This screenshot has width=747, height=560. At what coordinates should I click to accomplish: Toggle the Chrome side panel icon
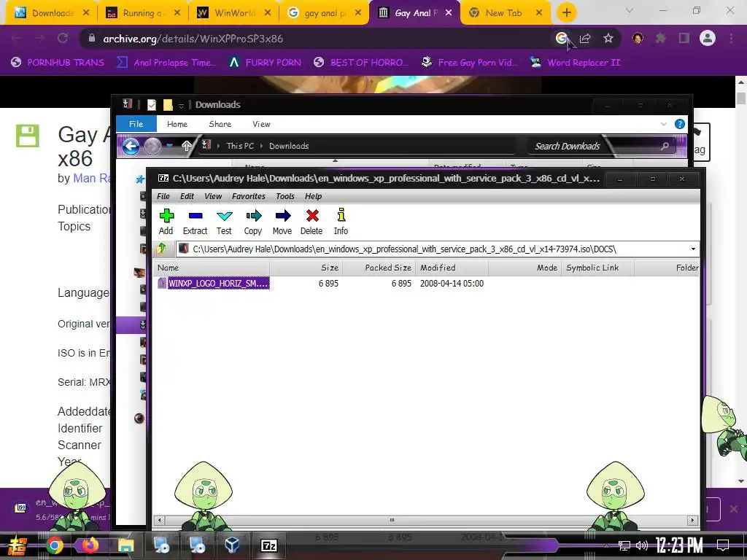[x=684, y=39]
